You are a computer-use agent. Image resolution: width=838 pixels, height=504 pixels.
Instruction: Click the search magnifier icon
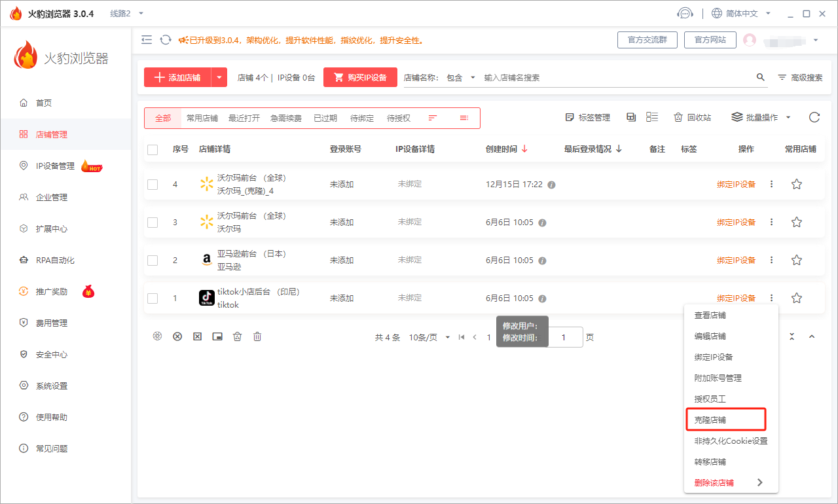[x=761, y=77]
